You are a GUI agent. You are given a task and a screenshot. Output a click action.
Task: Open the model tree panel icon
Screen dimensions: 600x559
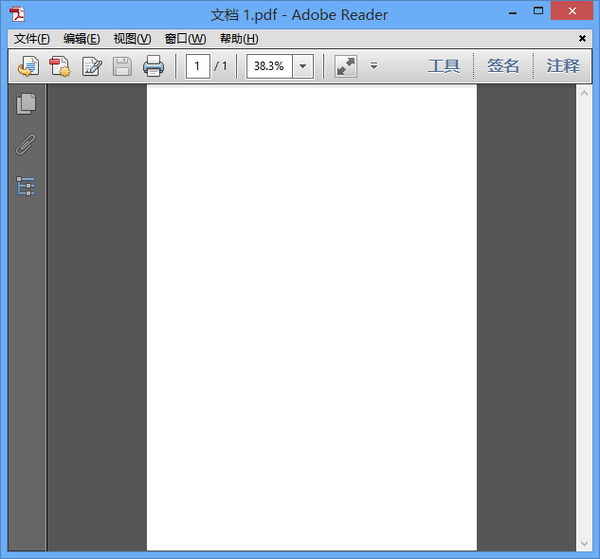[26, 186]
